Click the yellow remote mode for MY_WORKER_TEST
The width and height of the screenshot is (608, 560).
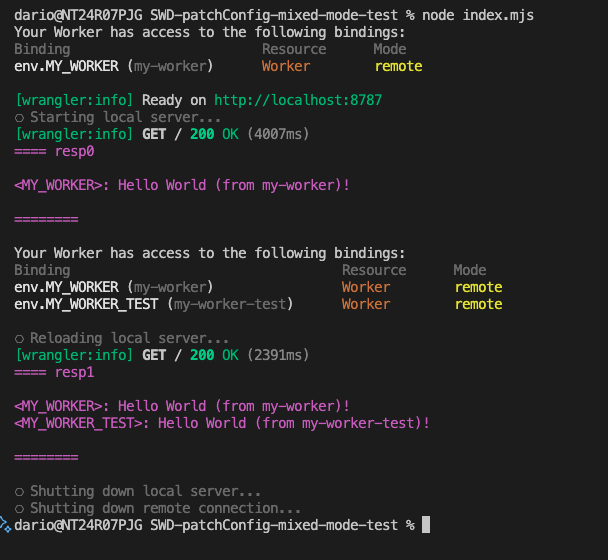tap(478, 304)
